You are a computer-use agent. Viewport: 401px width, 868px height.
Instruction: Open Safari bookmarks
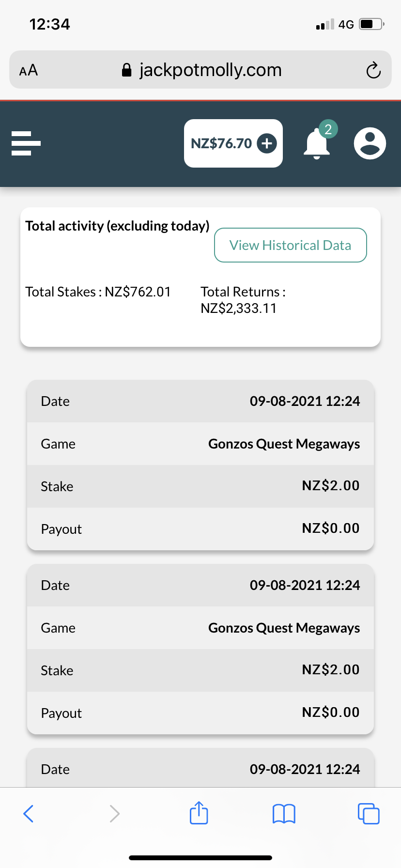284,814
